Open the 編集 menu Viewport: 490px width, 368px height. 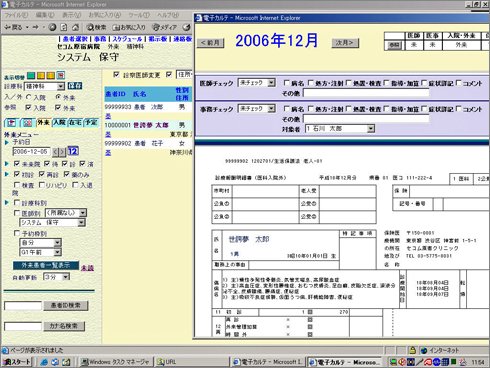click(x=45, y=15)
